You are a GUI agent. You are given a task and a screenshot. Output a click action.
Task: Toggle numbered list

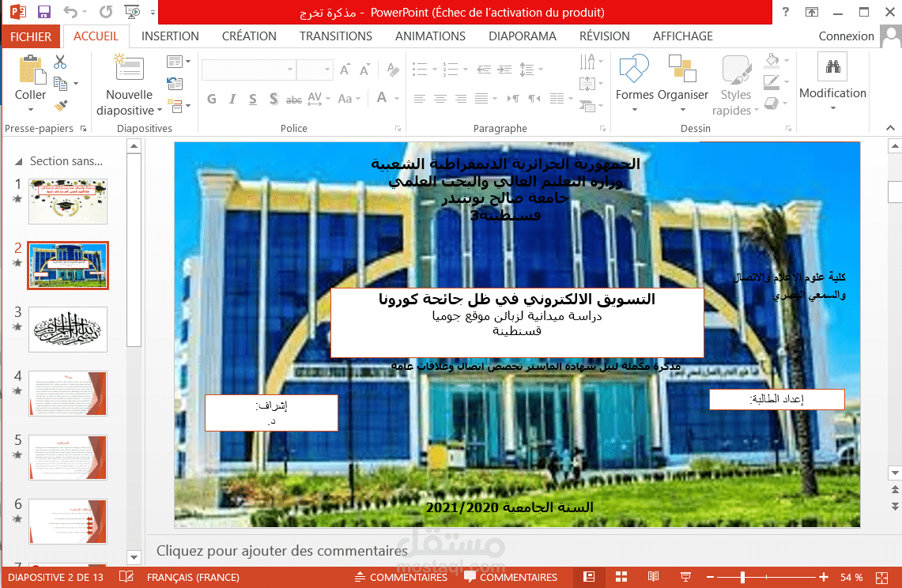(451, 70)
